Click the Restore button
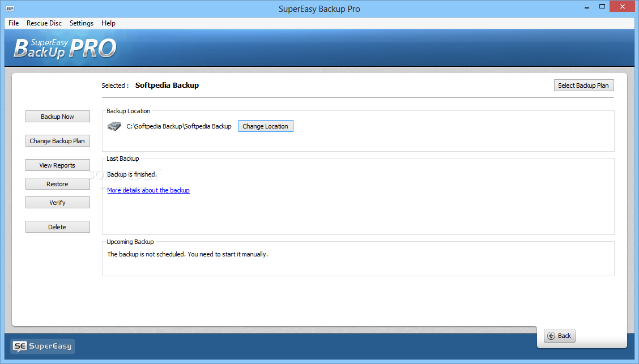Viewport: 639px width, 364px height. click(57, 184)
